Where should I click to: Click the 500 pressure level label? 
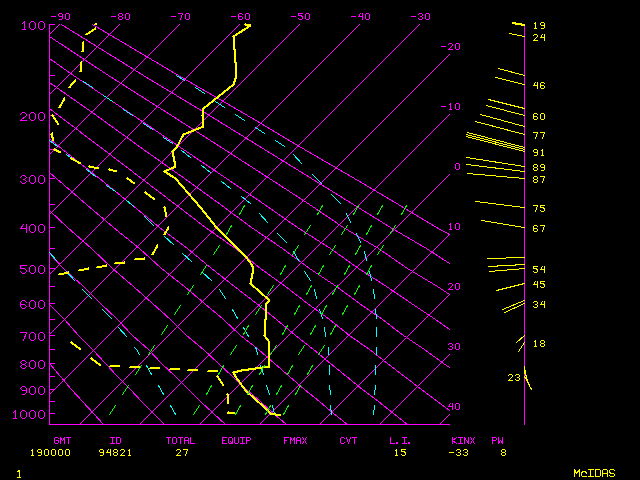click(33, 269)
